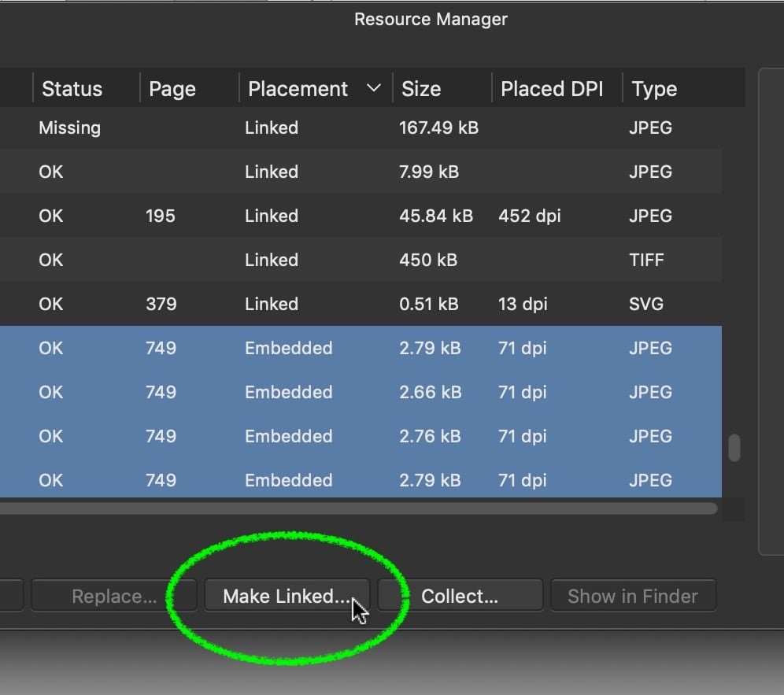The height and width of the screenshot is (695, 784).
Task: Sort resources by the Placed DPI column
Action: [552, 88]
